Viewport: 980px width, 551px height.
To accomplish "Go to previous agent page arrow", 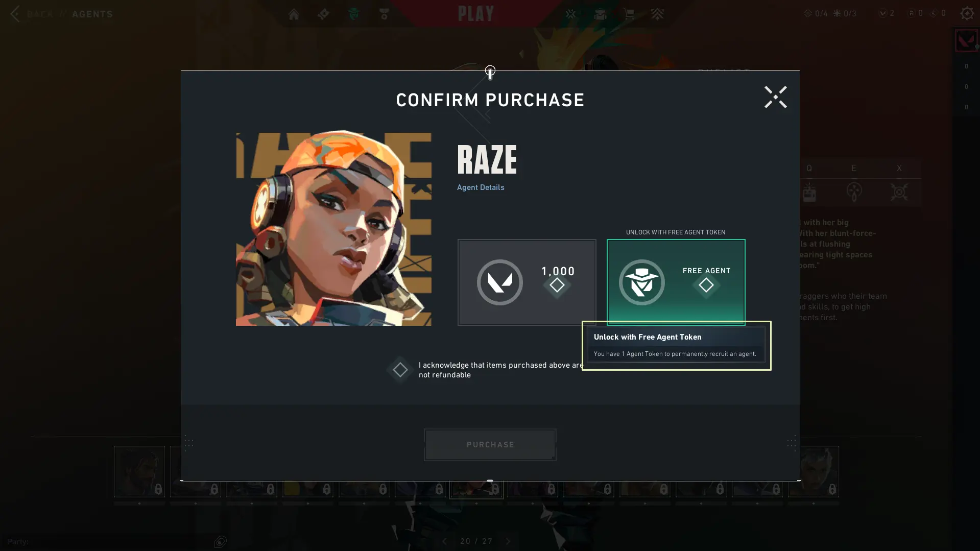I will 444,541.
